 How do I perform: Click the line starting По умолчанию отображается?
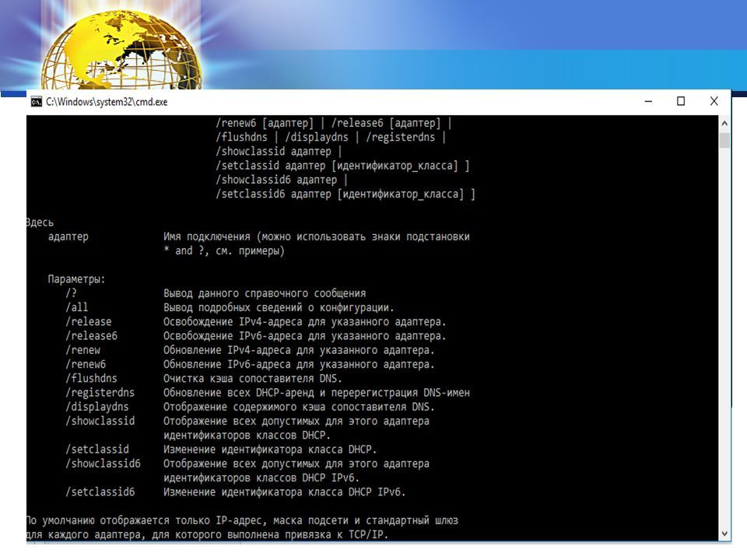click(242, 520)
